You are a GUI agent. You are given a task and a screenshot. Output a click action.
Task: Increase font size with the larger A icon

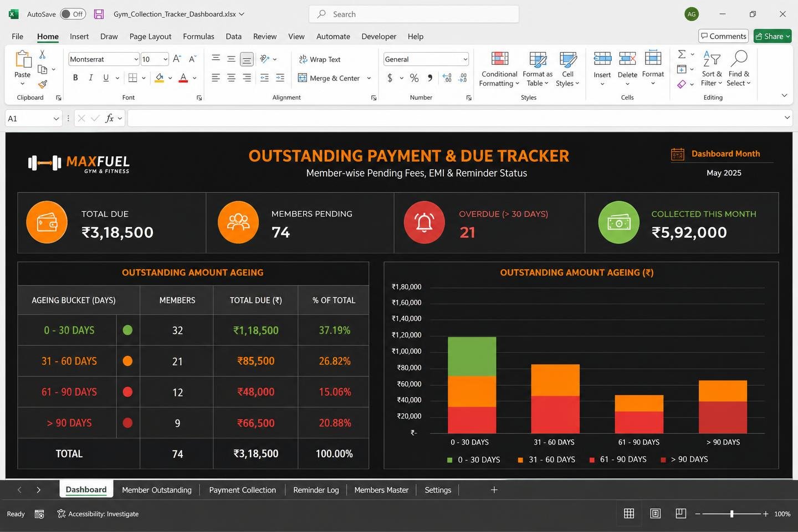point(177,59)
